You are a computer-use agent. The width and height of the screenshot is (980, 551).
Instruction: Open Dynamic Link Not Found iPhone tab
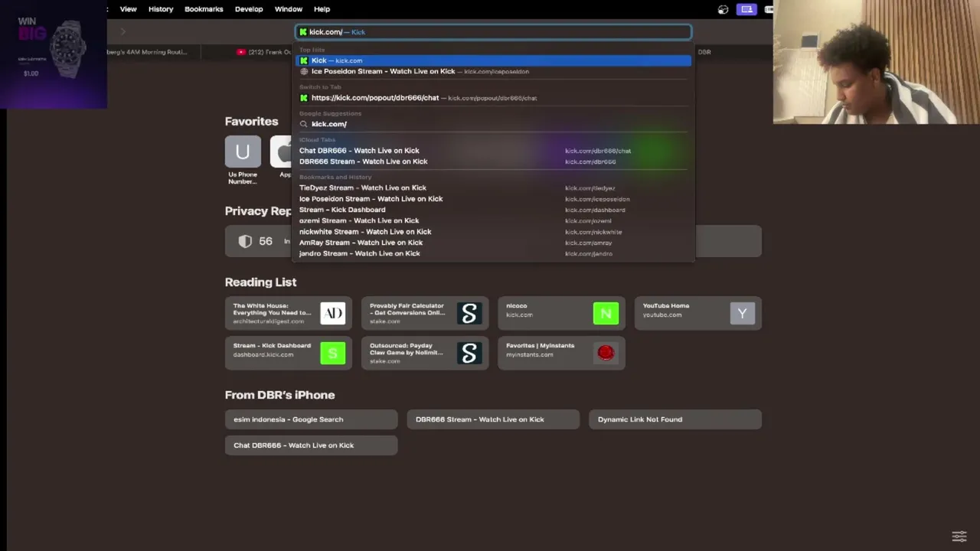[675, 419]
